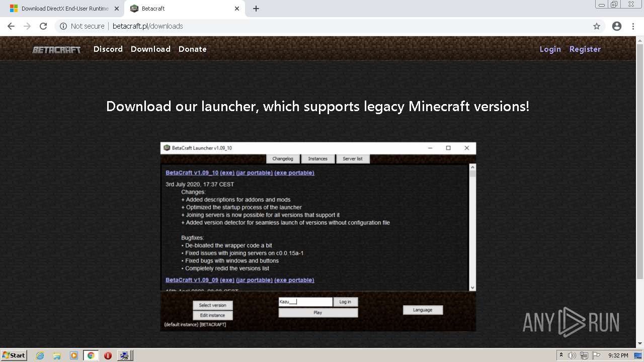This screenshot has height=362, width=644.
Task: Click the Chrome taskbar icon
Action: pyautogui.click(x=91, y=355)
